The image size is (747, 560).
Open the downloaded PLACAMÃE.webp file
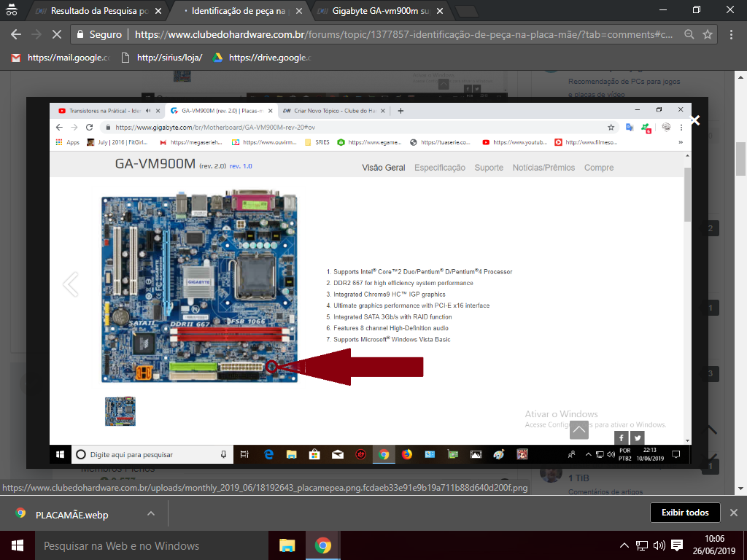(x=72, y=514)
